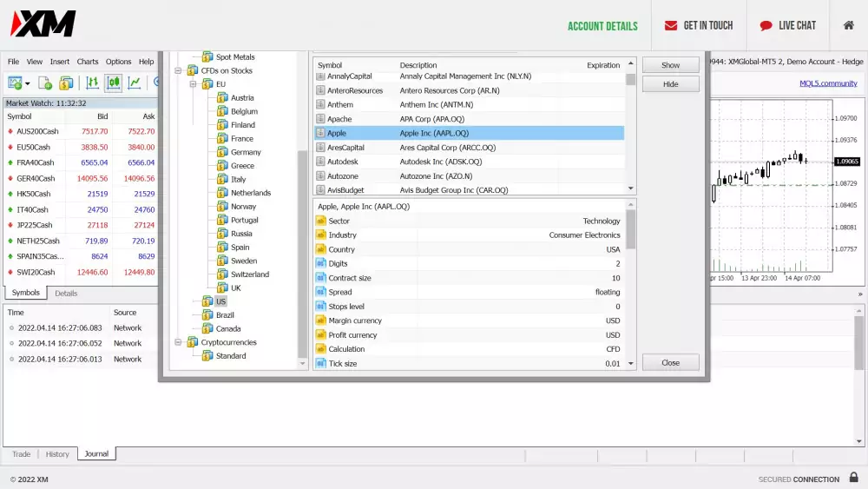This screenshot has height=489, width=868.
Task: Open the Charts menu
Action: (x=88, y=62)
